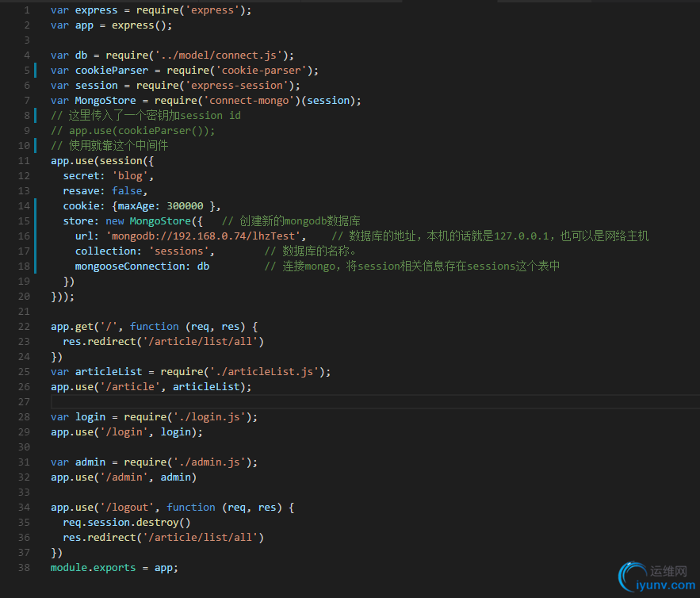Click 'express' string in first require call
The image size is (700, 598).
pos(212,10)
